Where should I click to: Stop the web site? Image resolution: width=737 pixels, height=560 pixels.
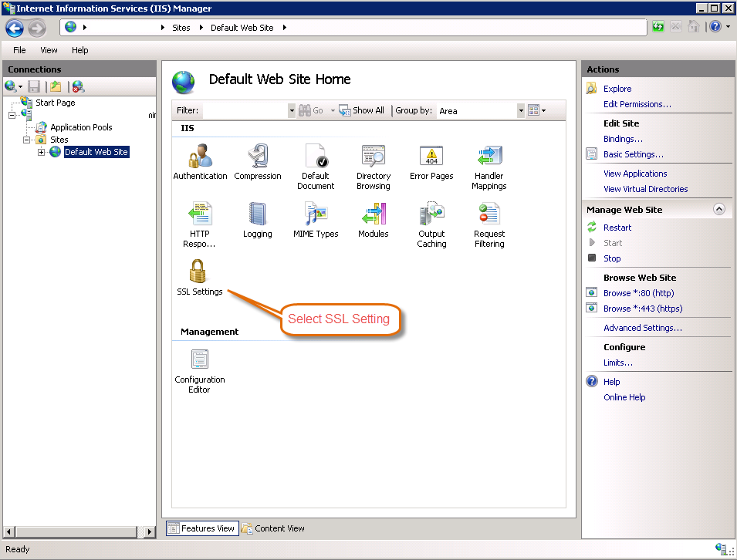click(x=612, y=259)
